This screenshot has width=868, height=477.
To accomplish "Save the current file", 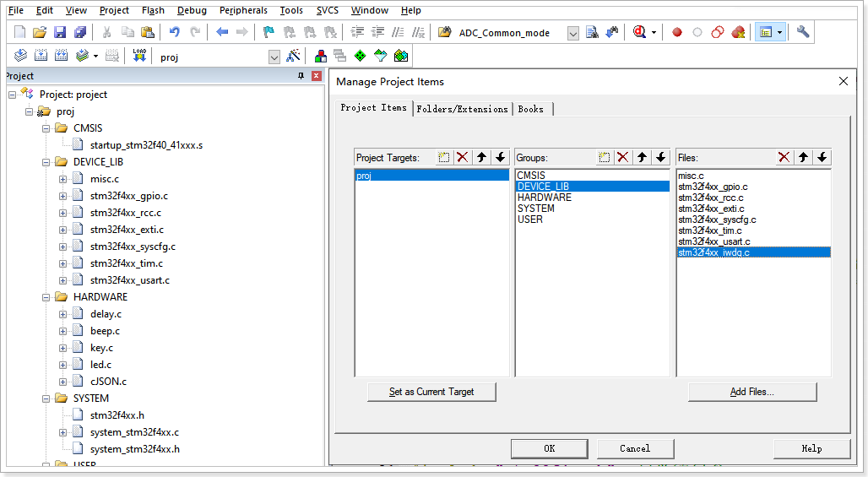I will click(60, 33).
